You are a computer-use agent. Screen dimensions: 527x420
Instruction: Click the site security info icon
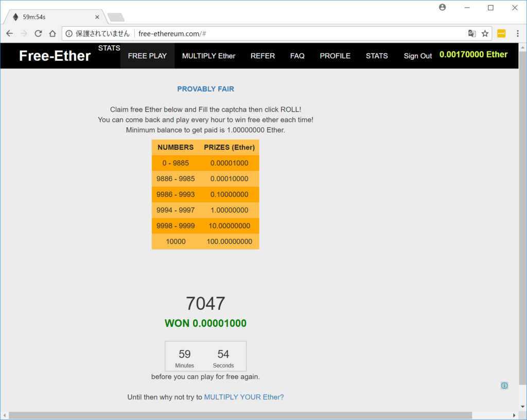coord(69,33)
